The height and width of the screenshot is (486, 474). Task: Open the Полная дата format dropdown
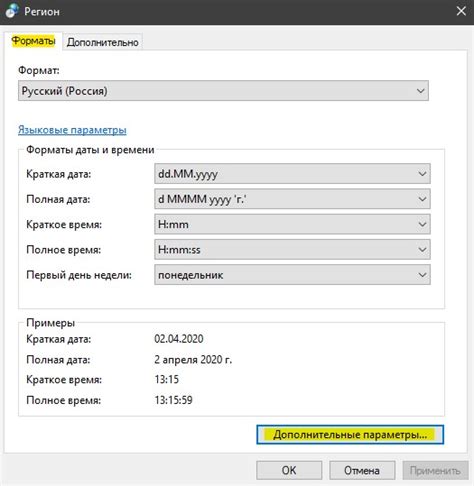292,199
